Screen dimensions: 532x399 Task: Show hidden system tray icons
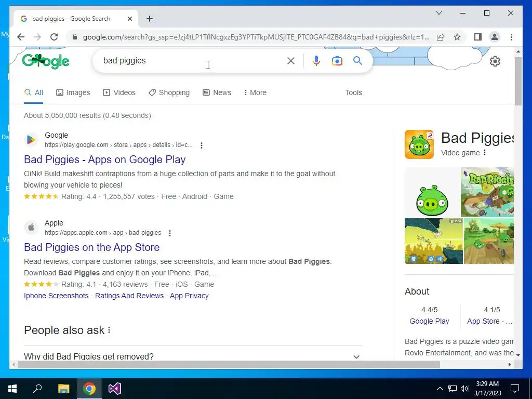coord(440,389)
